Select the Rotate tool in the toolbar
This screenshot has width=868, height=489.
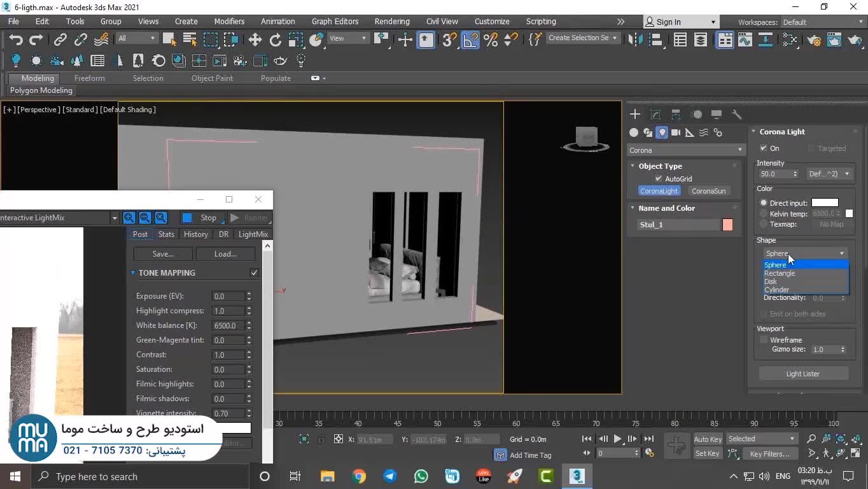(x=276, y=39)
